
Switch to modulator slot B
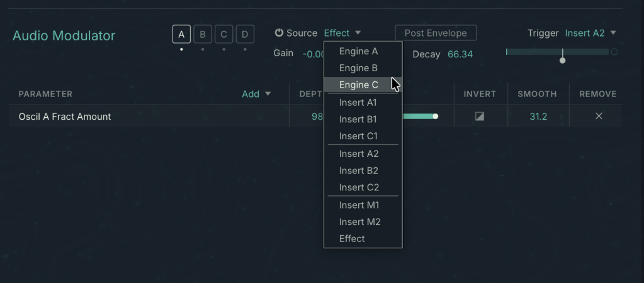click(x=203, y=34)
